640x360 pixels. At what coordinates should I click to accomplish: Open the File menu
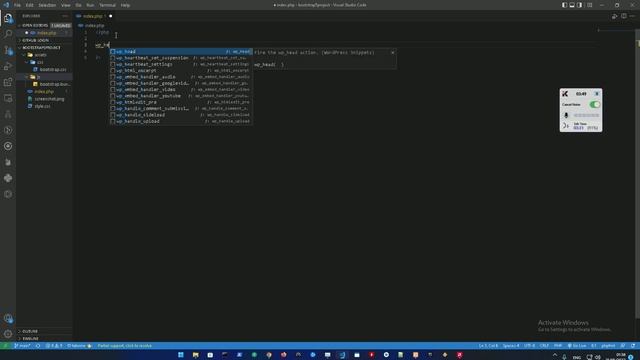coord(18,5)
